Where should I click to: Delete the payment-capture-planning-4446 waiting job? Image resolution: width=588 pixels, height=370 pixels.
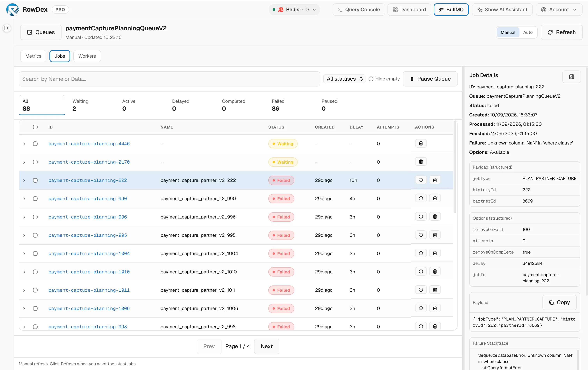click(x=421, y=143)
